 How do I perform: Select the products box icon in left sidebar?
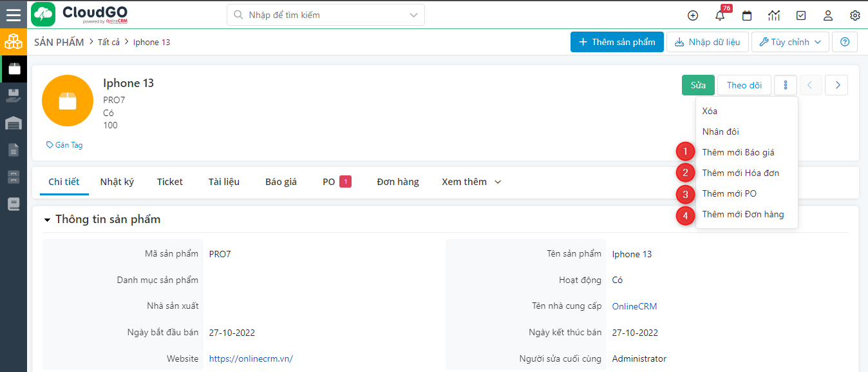pyautogui.click(x=13, y=69)
